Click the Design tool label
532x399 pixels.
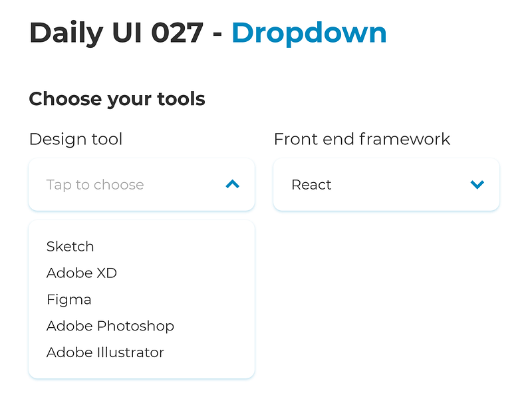(x=75, y=139)
